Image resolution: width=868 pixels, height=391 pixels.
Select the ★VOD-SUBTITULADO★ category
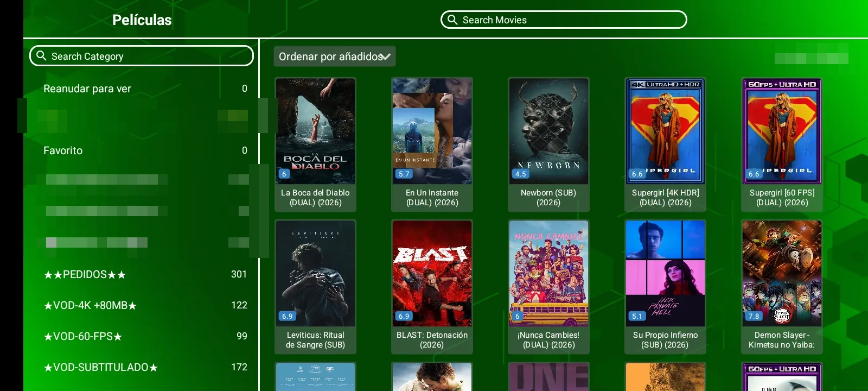(x=145, y=367)
